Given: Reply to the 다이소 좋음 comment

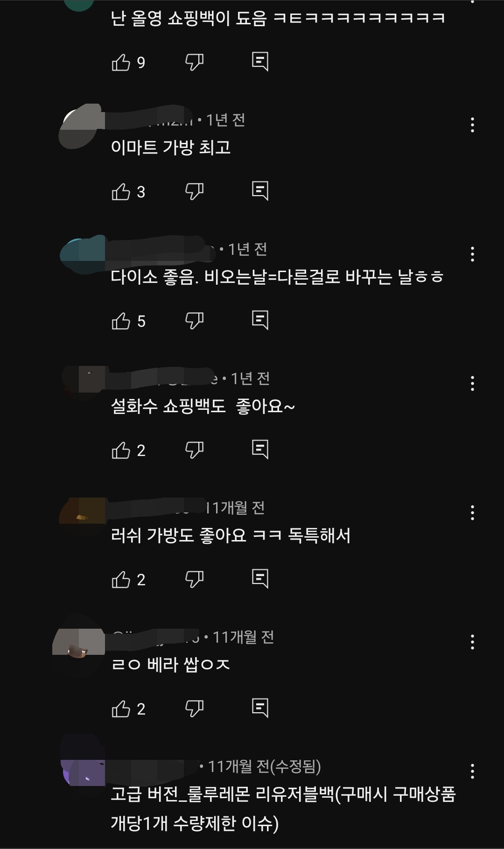Looking at the screenshot, I should [260, 320].
